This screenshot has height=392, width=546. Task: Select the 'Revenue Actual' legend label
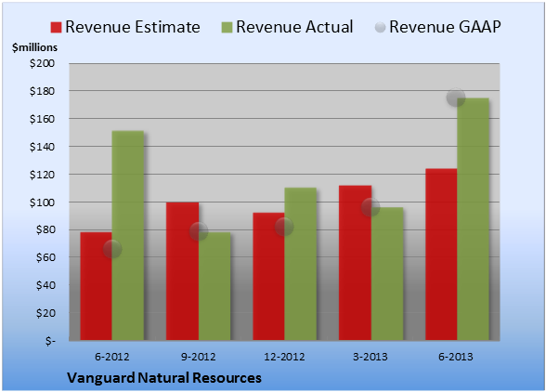[x=294, y=27]
